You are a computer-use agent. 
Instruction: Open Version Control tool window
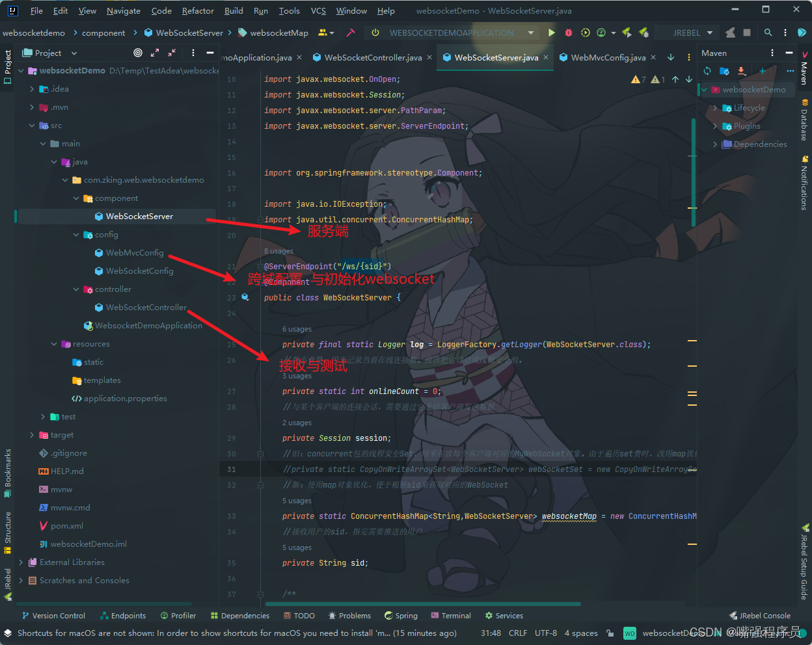coord(53,615)
